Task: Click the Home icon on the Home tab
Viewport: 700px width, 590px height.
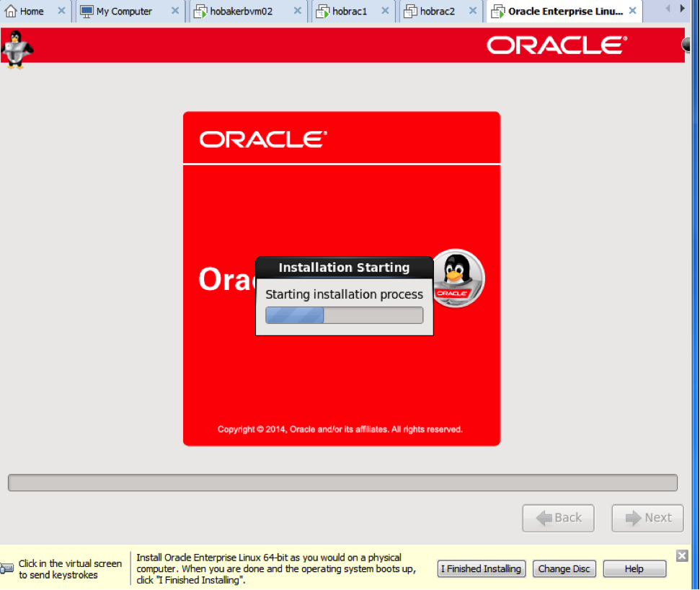Action: click(x=10, y=11)
